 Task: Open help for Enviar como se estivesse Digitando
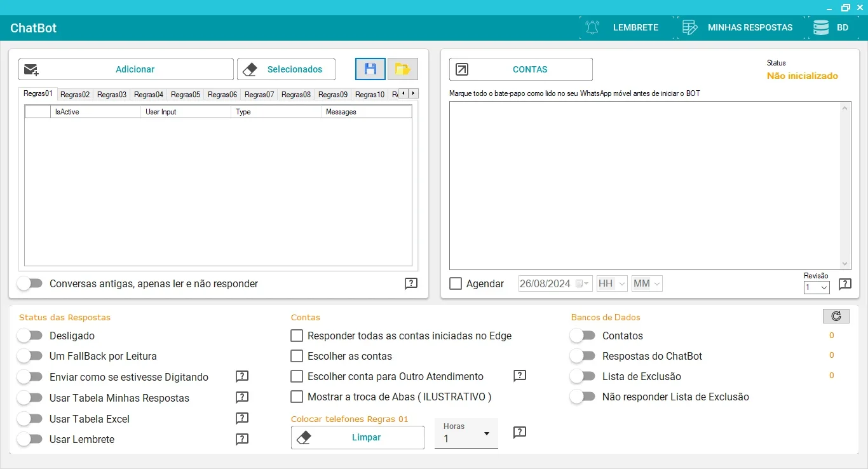[242, 376]
